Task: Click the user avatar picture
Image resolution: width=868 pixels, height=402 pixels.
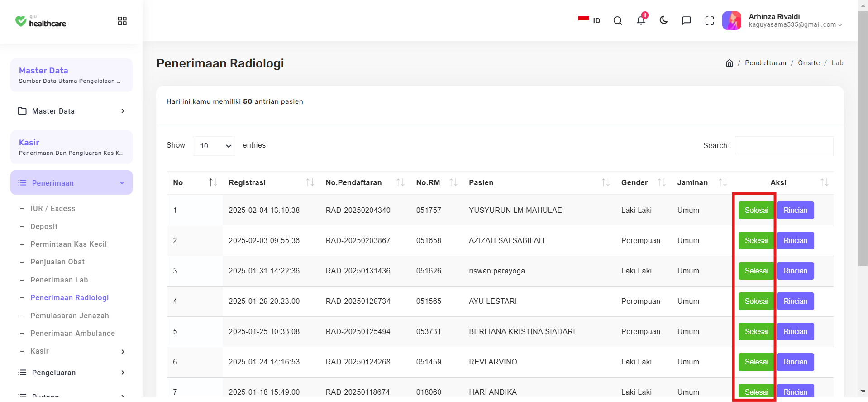Action: coord(732,20)
